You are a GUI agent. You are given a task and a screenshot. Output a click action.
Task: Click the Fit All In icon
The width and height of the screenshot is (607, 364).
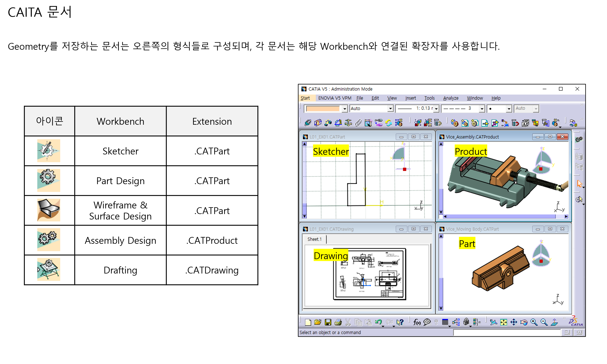click(x=503, y=322)
